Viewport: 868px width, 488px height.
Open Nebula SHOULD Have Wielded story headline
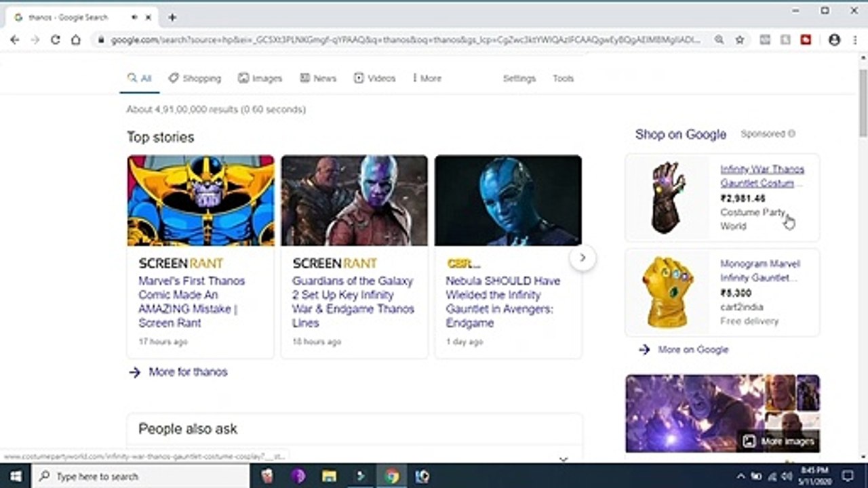503,302
